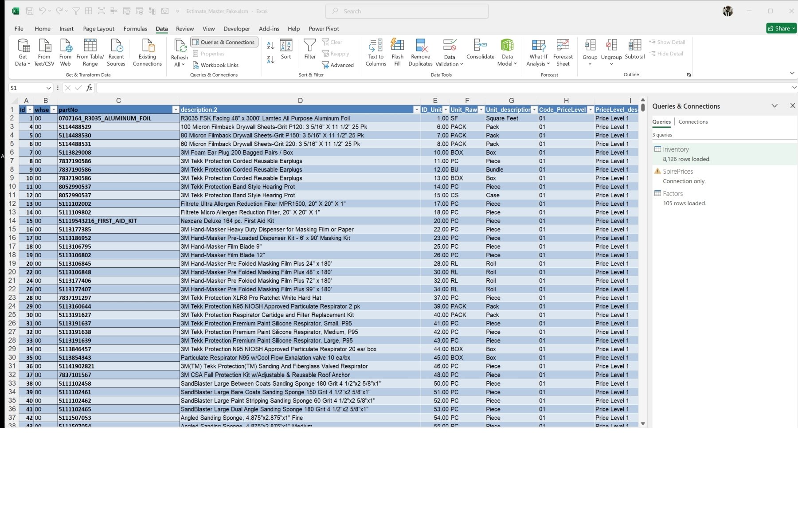
Task: Launch Text to Columns
Action: click(376, 52)
